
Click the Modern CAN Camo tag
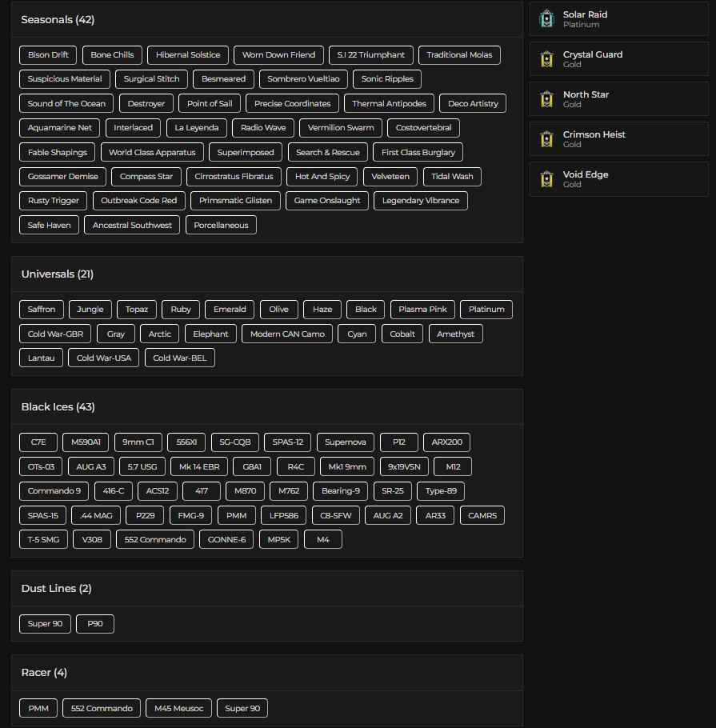pos(287,334)
